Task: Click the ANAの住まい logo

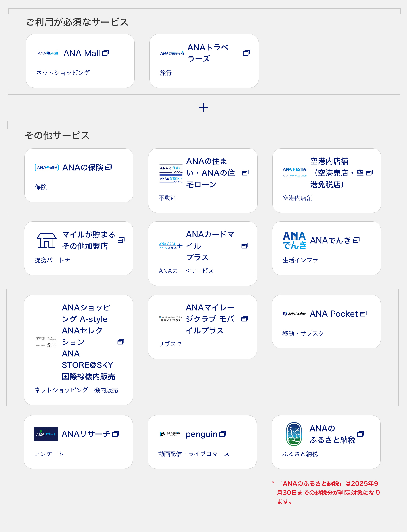Action: pos(171,173)
